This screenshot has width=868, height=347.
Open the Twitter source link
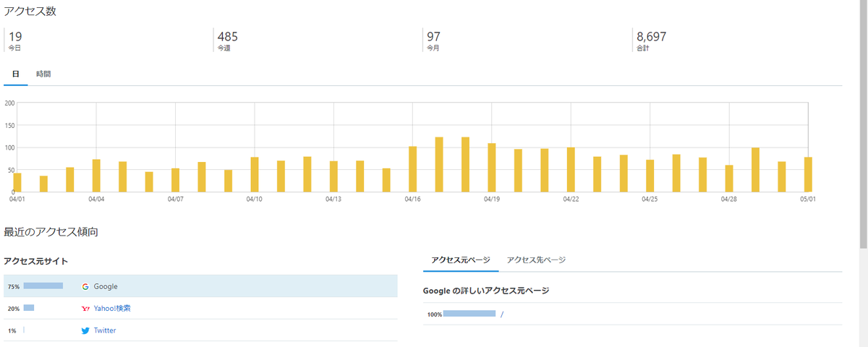(x=105, y=330)
